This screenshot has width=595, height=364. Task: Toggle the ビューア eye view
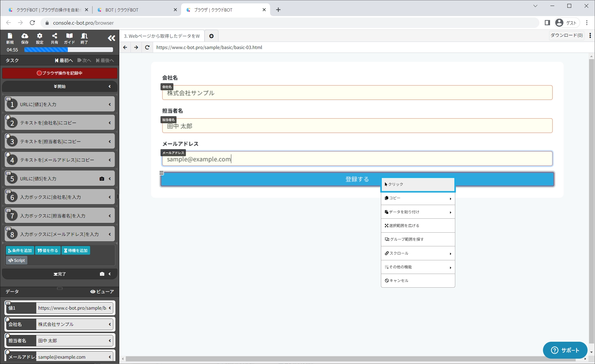click(x=102, y=291)
